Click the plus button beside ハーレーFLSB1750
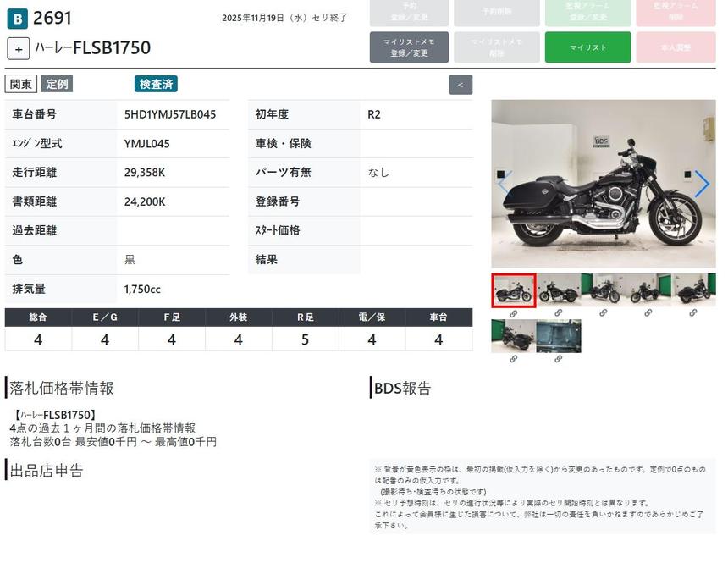Viewport: 728px width, 563px height. (x=19, y=48)
